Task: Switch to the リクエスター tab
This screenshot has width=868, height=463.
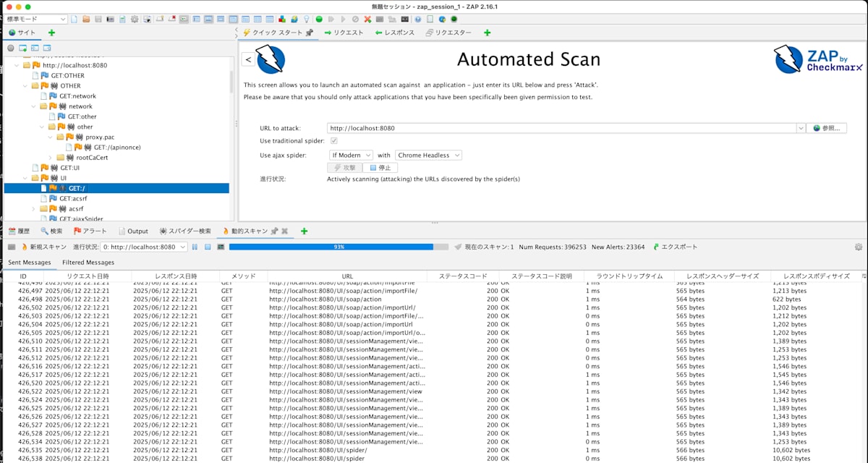Action: pyautogui.click(x=448, y=33)
